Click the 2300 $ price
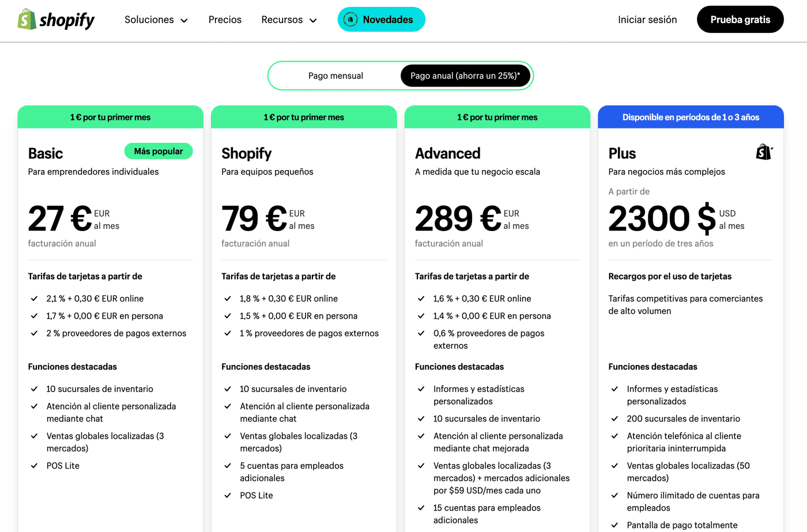This screenshot has height=532, width=807. pos(662,218)
